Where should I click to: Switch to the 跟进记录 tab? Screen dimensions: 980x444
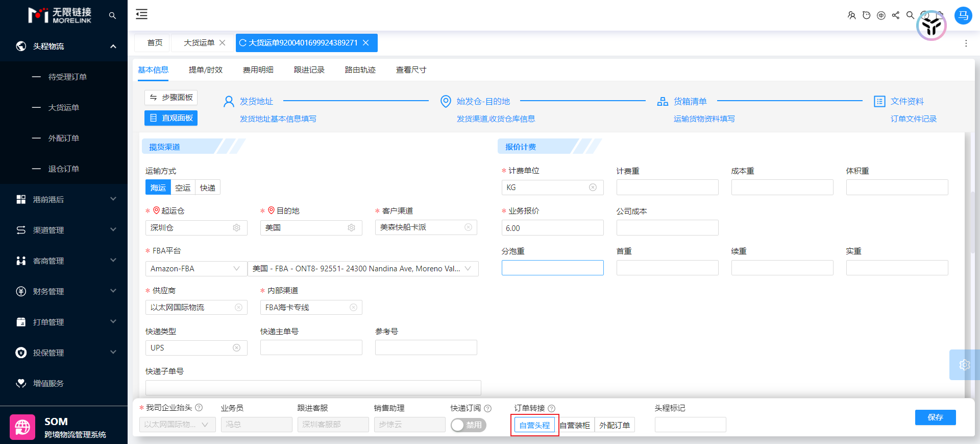coord(309,70)
